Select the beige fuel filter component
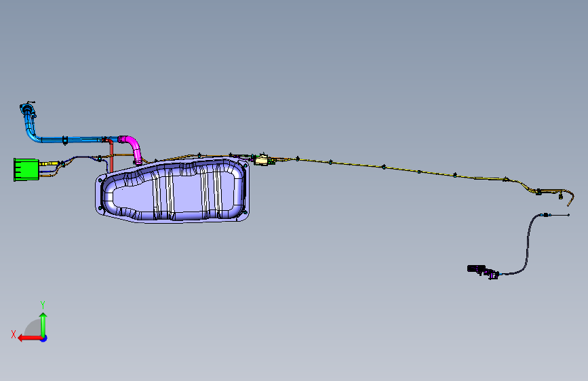588x381 pixels. click(x=261, y=161)
